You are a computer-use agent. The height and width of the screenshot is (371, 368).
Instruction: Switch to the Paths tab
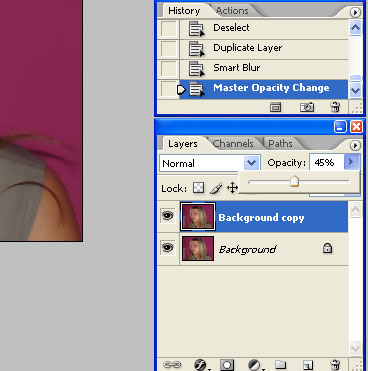[x=280, y=144]
